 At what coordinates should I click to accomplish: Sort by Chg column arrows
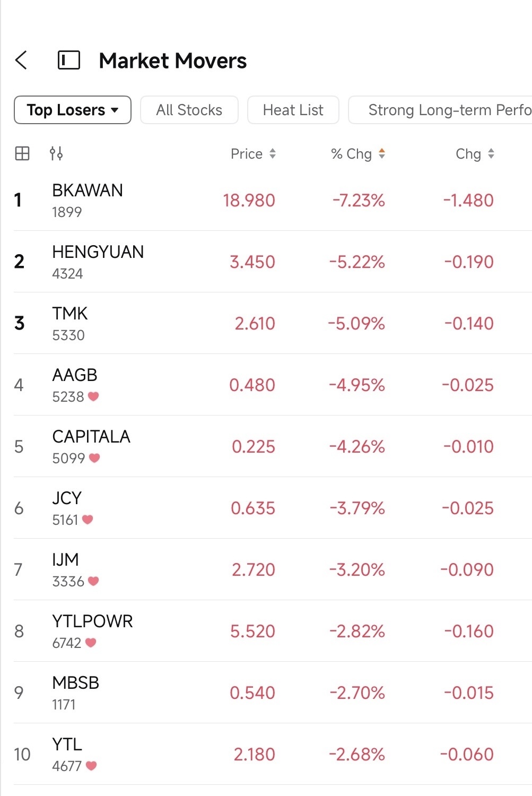[475, 154]
